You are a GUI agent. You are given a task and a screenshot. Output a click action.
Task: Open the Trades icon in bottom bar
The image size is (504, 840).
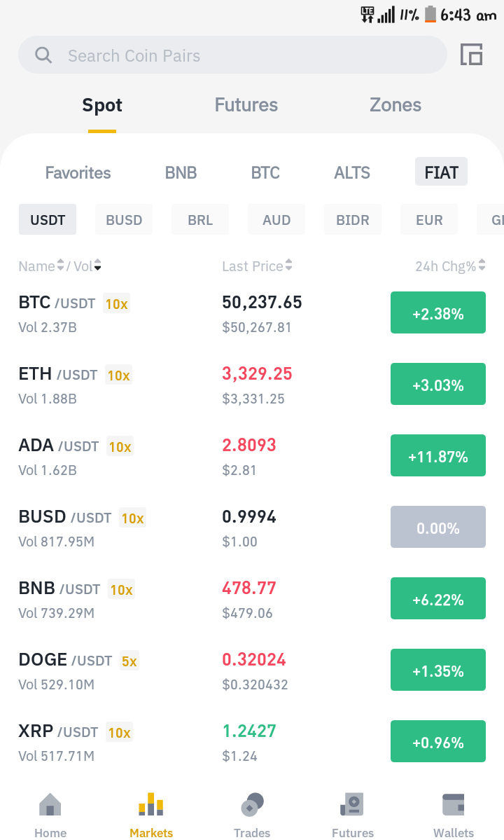[x=252, y=805]
